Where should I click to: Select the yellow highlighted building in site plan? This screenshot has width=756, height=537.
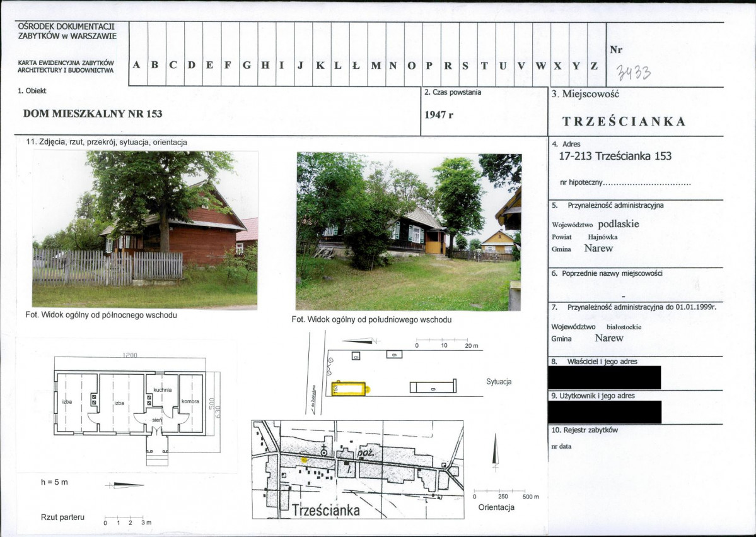[x=349, y=388]
